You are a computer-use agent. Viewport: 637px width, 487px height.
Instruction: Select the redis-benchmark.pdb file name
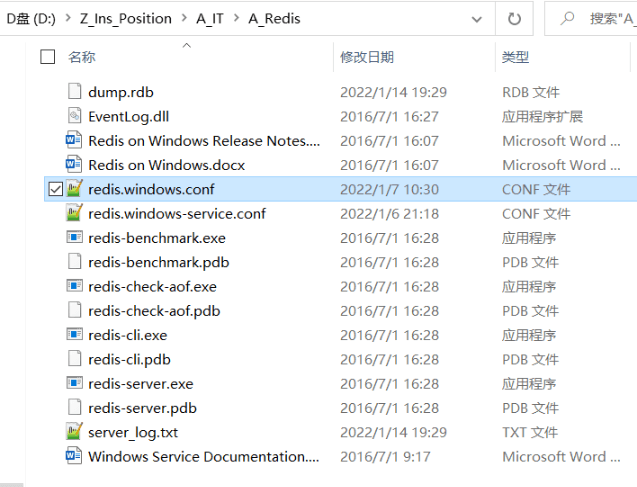[159, 262]
